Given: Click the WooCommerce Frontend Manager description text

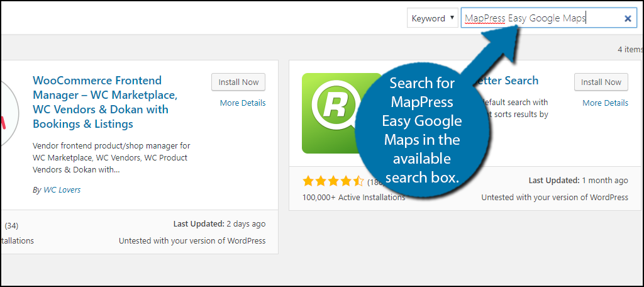Looking at the screenshot, I should (x=111, y=158).
